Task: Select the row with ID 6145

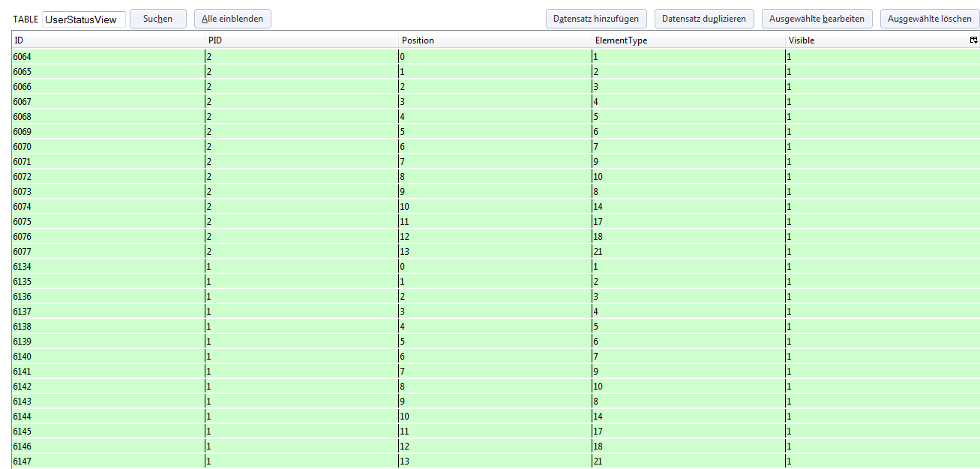Action: 496,432
